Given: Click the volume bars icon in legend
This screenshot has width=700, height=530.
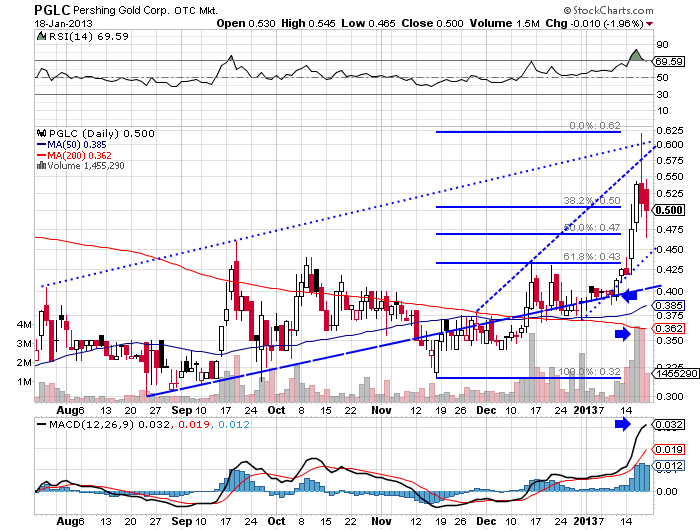Looking at the screenshot, I should 42,165.
